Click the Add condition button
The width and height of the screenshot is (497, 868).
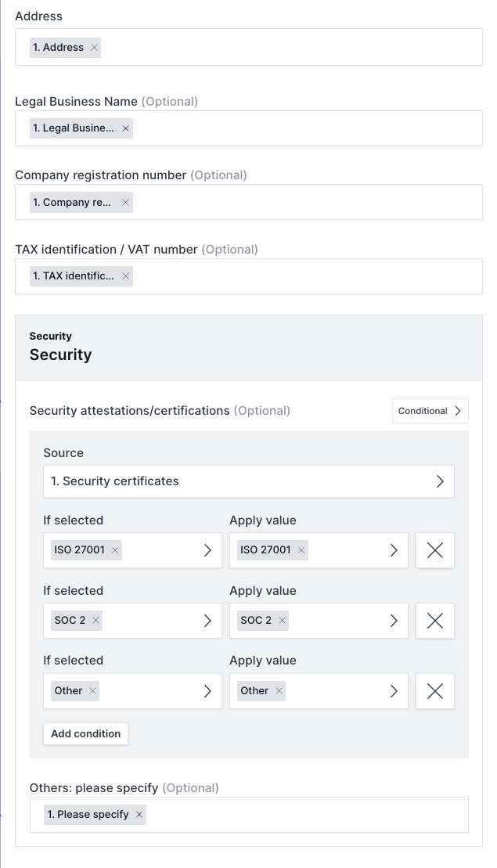pos(85,733)
